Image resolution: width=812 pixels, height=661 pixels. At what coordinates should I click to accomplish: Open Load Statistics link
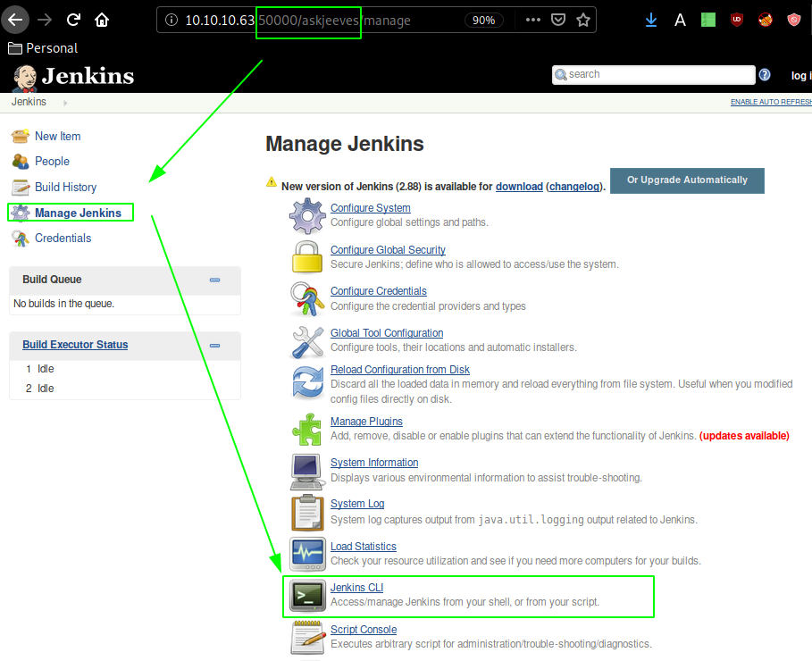363,547
